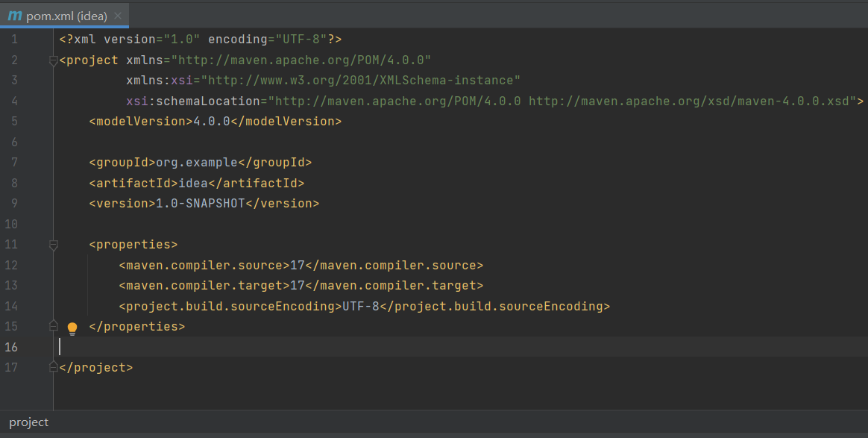Click the Maven icon on pom.xml tab
This screenshot has width=868, height=438.
(x=14, y=16)
